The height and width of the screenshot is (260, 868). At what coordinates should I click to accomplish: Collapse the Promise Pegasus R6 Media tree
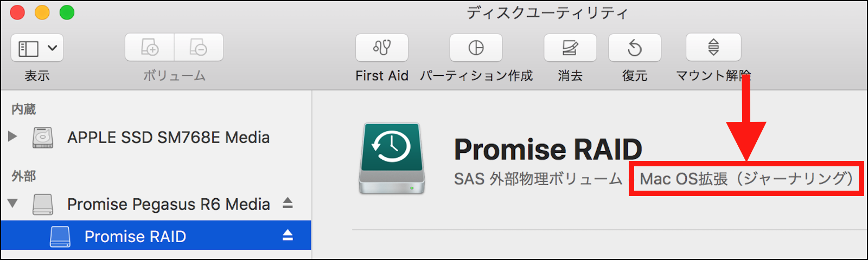(12, 204)
